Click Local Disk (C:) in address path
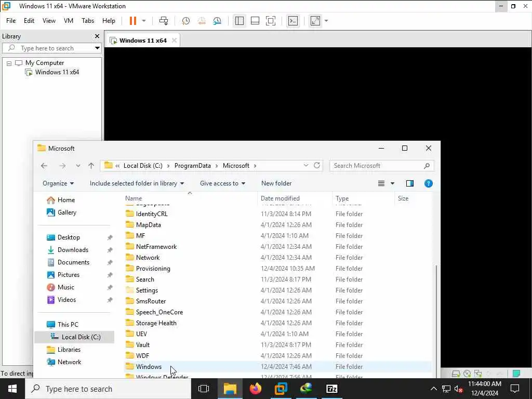Viewport: 532px width, 399px height. coord(143,166)
